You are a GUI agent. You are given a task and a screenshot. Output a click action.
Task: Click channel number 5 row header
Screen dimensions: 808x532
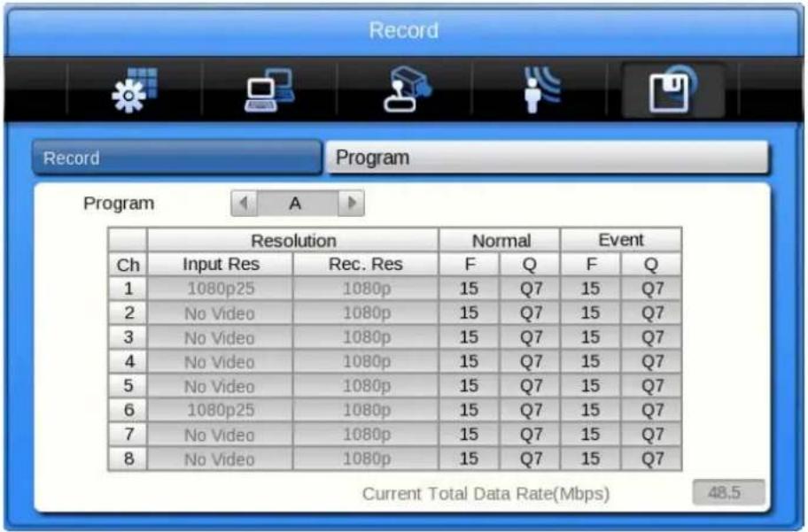pos(128,385)
